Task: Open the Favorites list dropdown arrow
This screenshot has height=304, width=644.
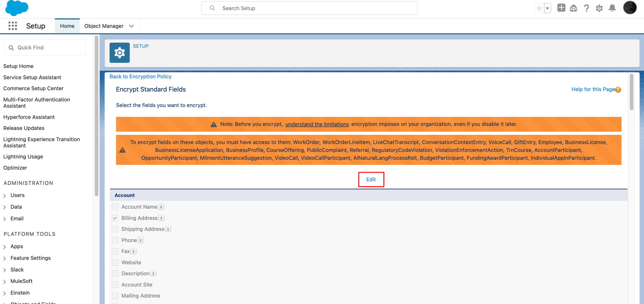Action: (548, 8)
